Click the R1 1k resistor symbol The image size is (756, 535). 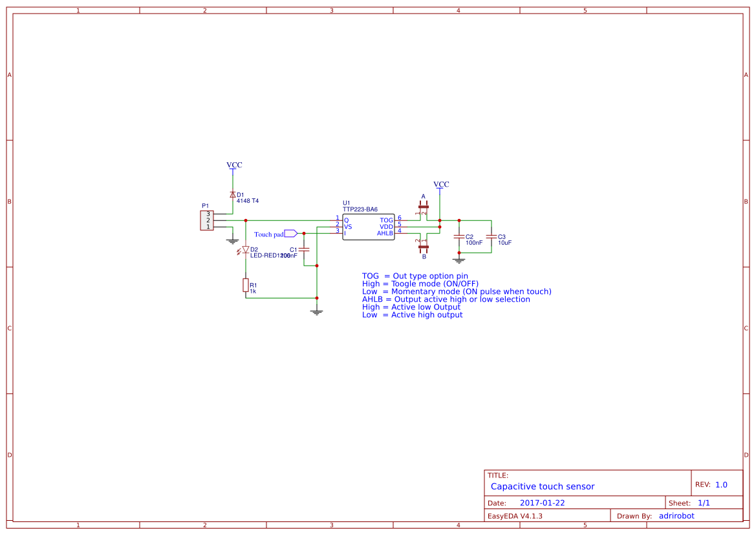click(245, 286)
